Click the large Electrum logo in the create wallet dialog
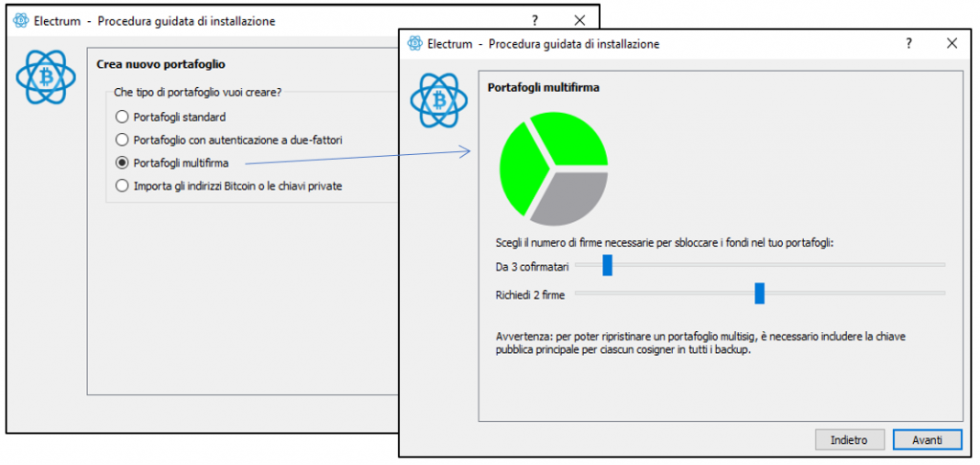 46,77
